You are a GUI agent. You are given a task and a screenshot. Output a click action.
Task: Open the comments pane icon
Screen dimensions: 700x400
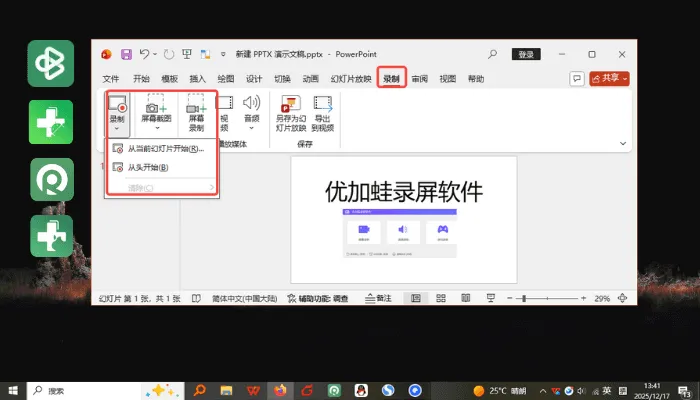pos(577,79)
